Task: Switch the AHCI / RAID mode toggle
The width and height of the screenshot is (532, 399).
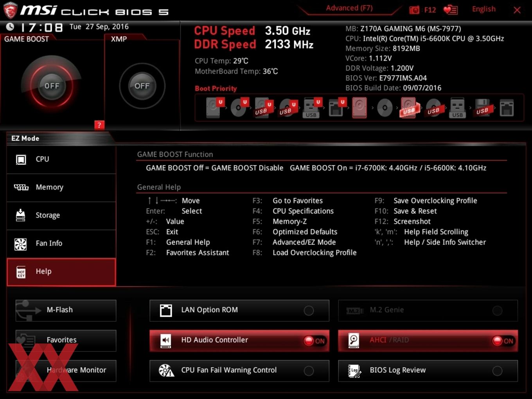Action: [428, 340]
